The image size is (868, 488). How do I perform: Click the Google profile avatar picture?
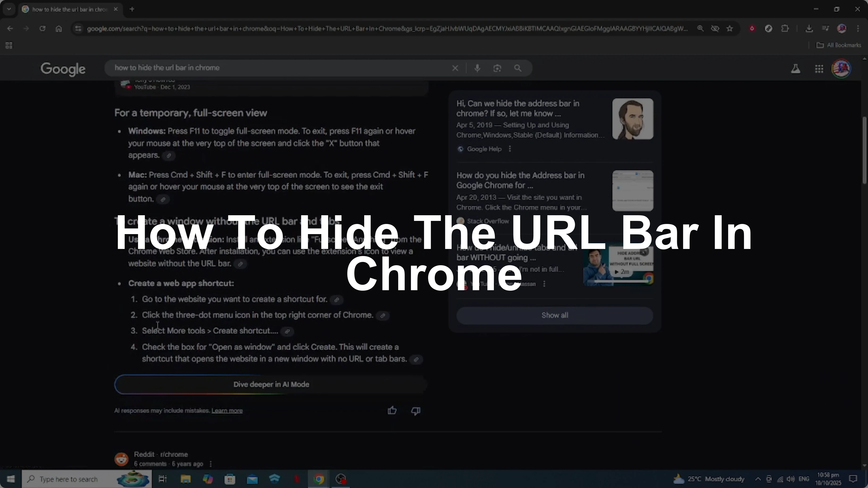point(842,69)
